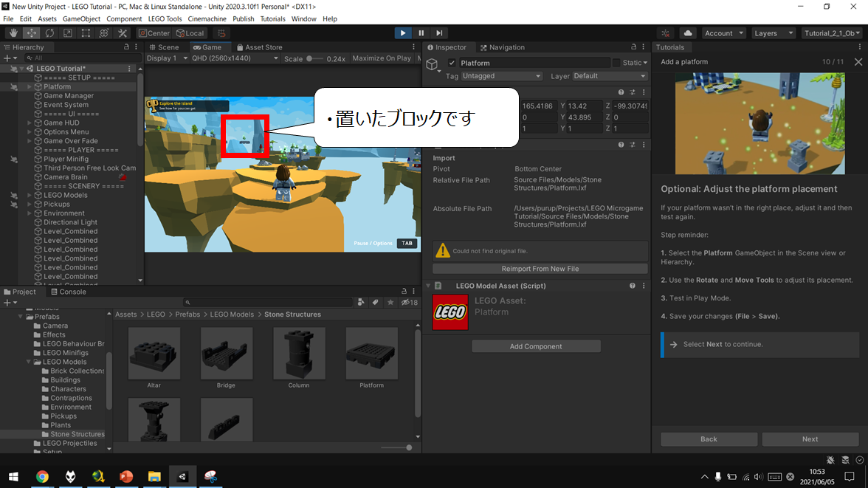Screen dimensions: 868x488
Task: Toggle Static checkbox in Inspector
Action: pyautogui.click(x=616, y=63)
